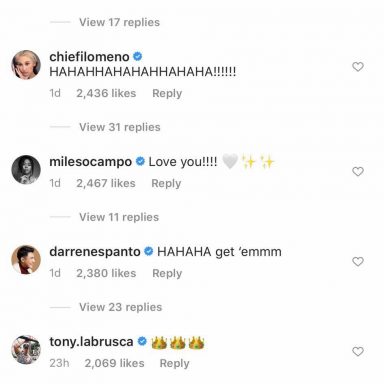This screenshot has width=384, height=384.
Task: Open tony.labrusca's profile avatar
Action: tap(26, 349)
